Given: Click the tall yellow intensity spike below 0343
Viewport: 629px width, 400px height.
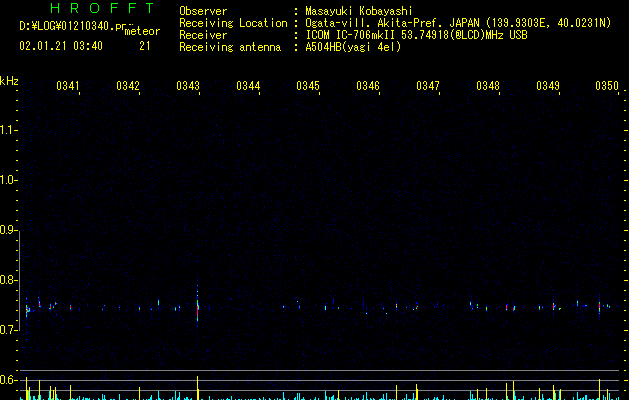Looking at the screenshot, I should [197, 388].
